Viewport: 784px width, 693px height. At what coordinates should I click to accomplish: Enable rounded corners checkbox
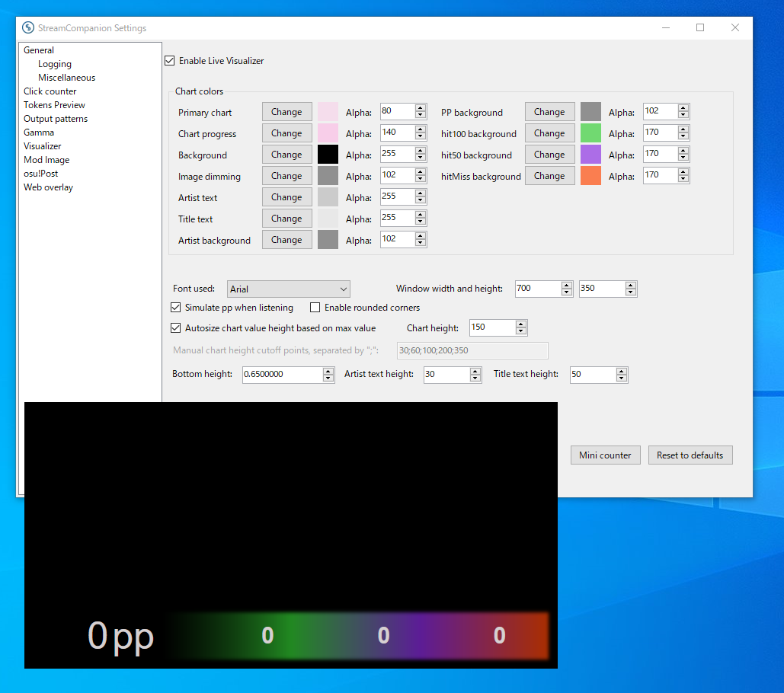pyautogui.click(x=315, y=308)
